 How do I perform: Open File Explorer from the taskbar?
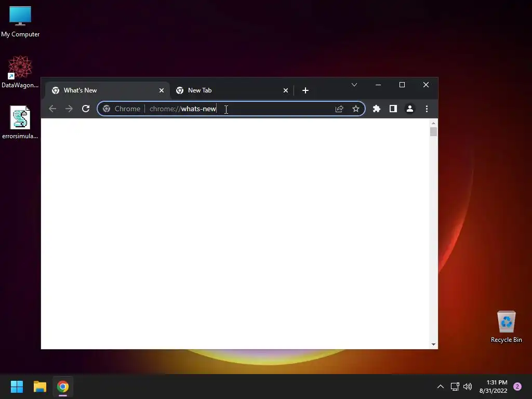tap(39, 387)
